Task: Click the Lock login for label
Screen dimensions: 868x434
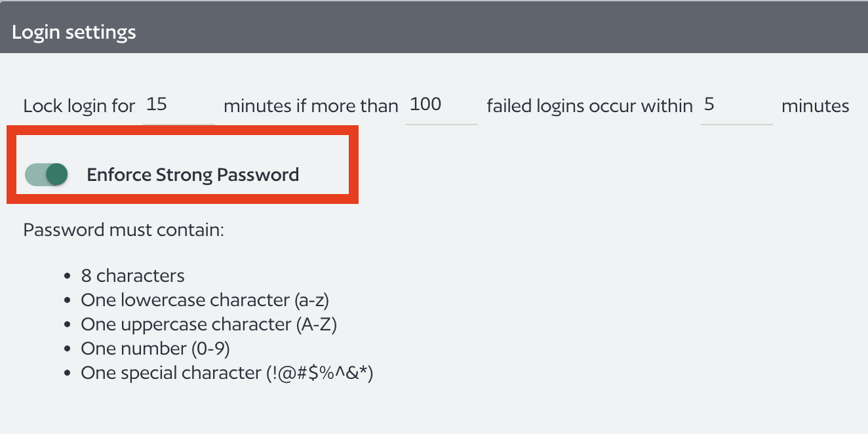Action: (x=79, y=105)
